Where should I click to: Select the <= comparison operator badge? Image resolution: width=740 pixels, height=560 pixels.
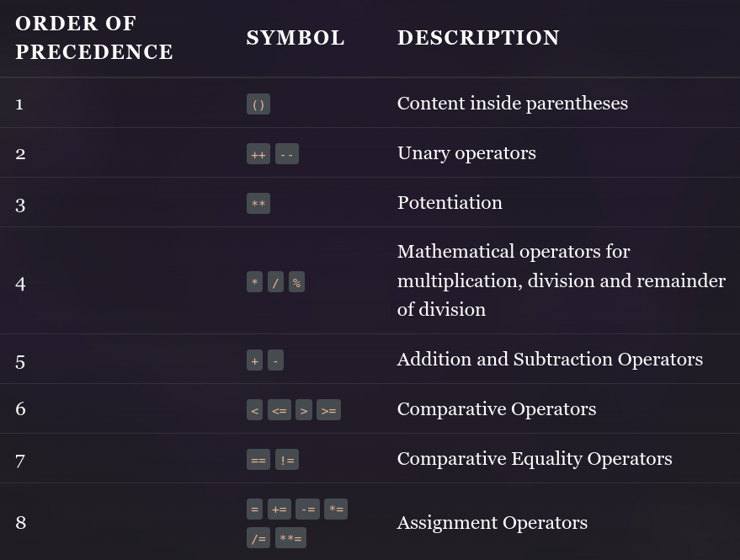click(279, 410)
